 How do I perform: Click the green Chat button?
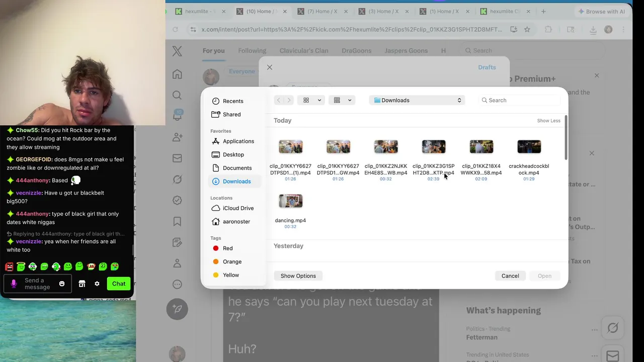click(x=119, y=284)
